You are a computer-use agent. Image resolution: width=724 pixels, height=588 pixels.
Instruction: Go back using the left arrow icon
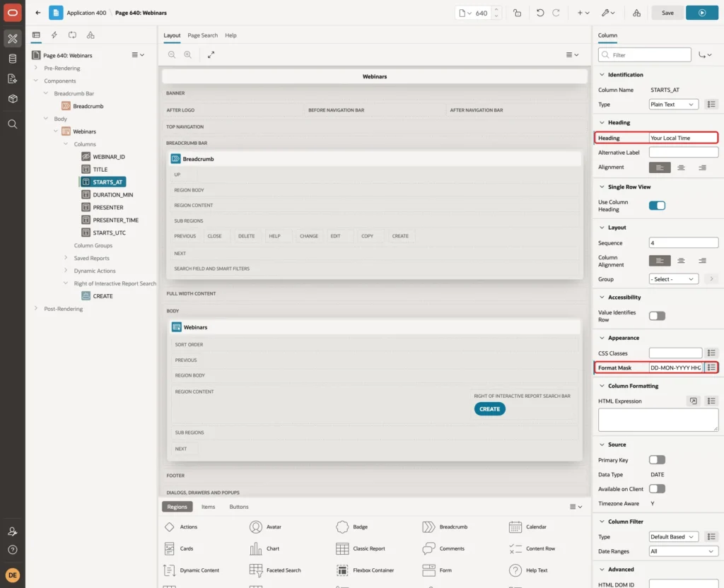click(38, 13)
